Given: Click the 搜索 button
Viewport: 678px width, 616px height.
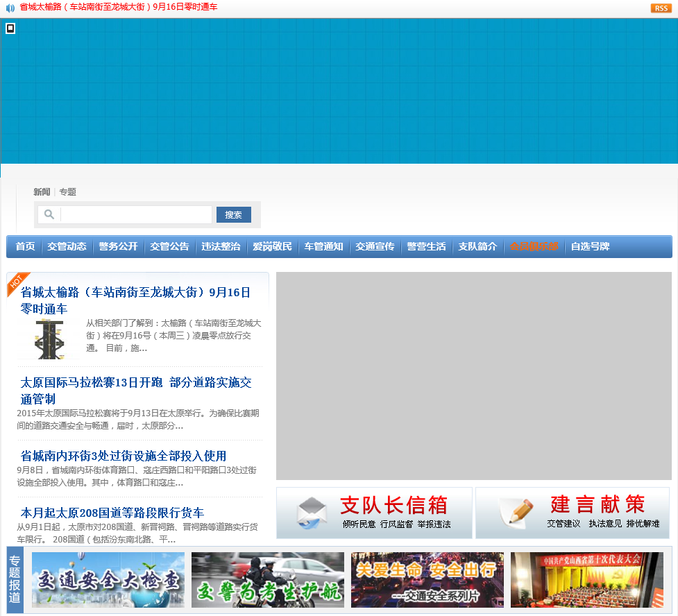Looking at the screenshot, I should 233,214.
